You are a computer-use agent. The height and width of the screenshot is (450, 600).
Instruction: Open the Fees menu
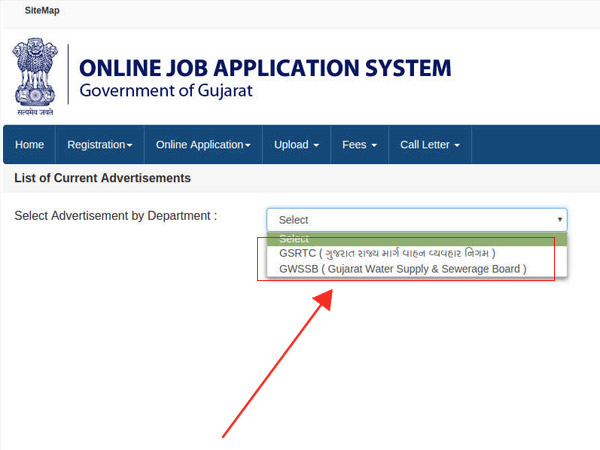[x=360, y=145]
